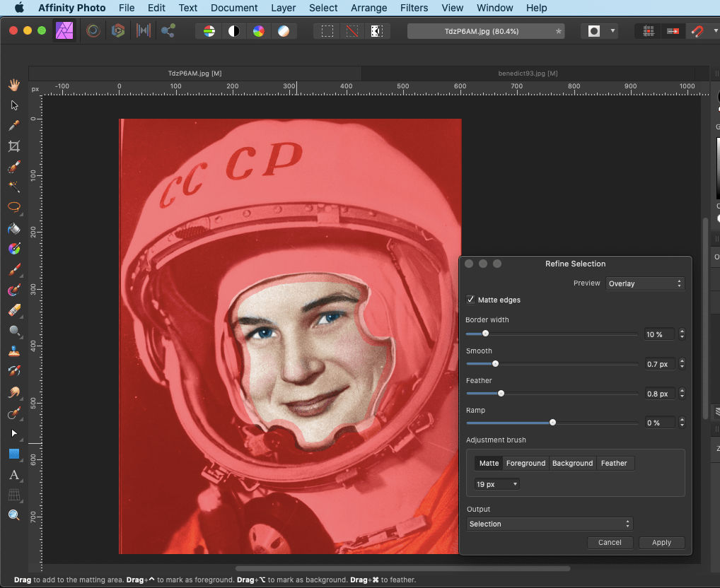Open the Filters menu
This screenshot has width=720, height=588.
tap(414, 8)
